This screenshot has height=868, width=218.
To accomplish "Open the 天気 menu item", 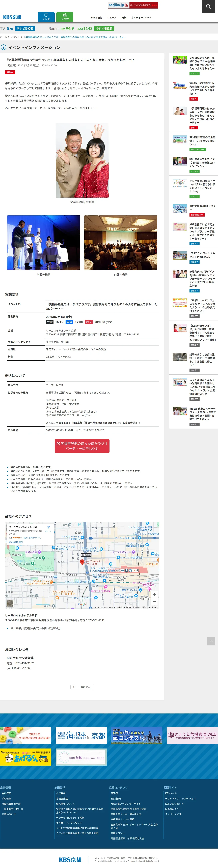I will 124,18.
